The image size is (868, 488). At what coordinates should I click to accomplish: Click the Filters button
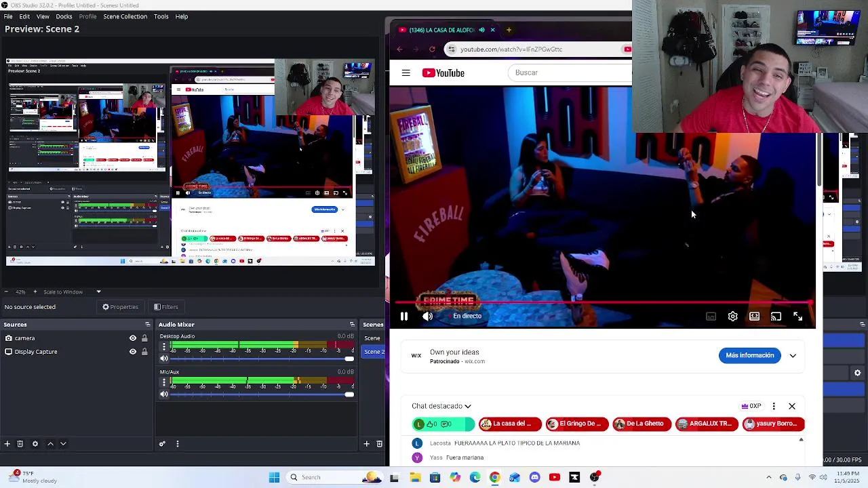coord(166,307)
